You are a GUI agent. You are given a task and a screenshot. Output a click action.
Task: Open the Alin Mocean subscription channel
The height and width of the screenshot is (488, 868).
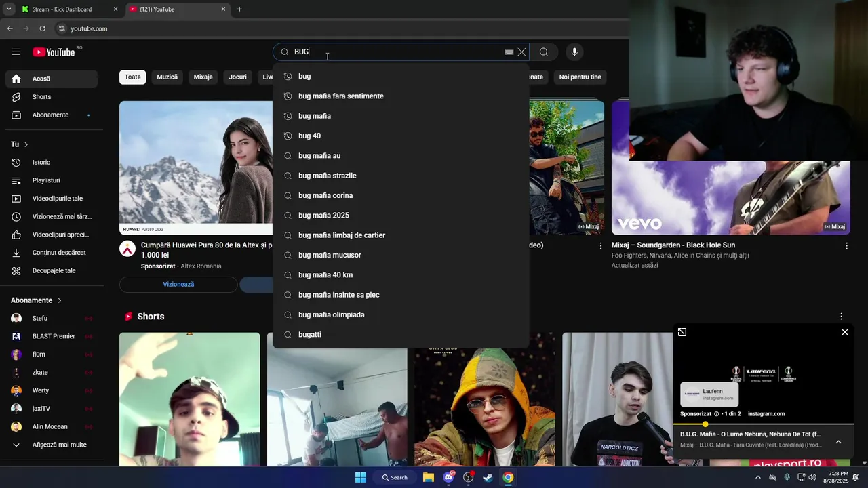(52, 427)
